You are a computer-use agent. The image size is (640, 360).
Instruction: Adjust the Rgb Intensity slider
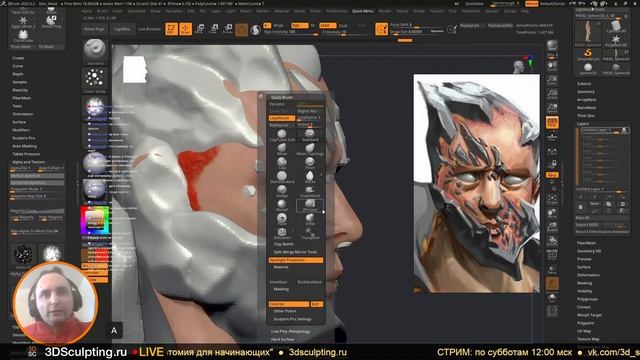[x=290, y=32]
